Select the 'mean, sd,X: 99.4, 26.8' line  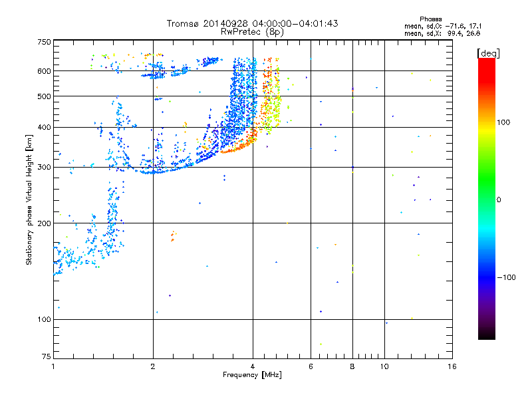(x=442, y=33)
